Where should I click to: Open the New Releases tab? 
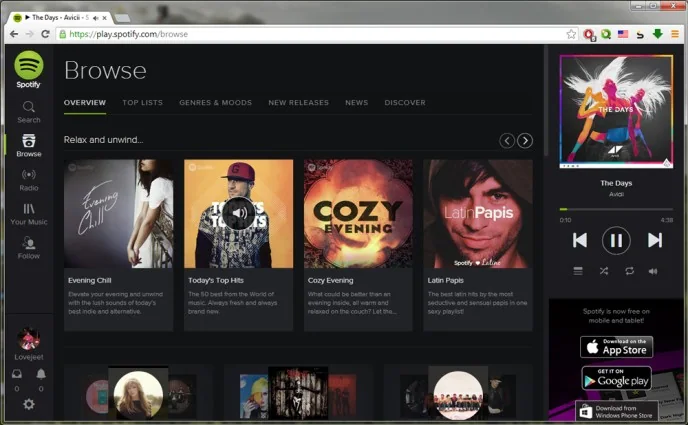coord(298,103)
